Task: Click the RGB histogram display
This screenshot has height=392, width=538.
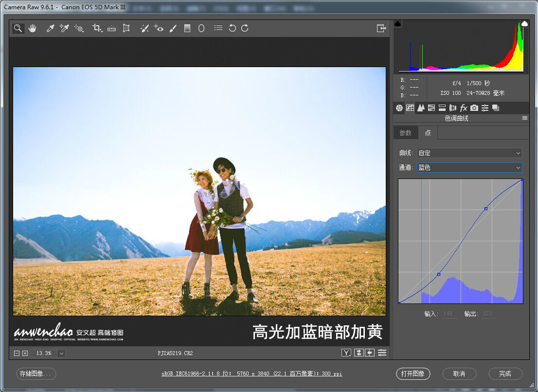Action: tap(461, 46)
